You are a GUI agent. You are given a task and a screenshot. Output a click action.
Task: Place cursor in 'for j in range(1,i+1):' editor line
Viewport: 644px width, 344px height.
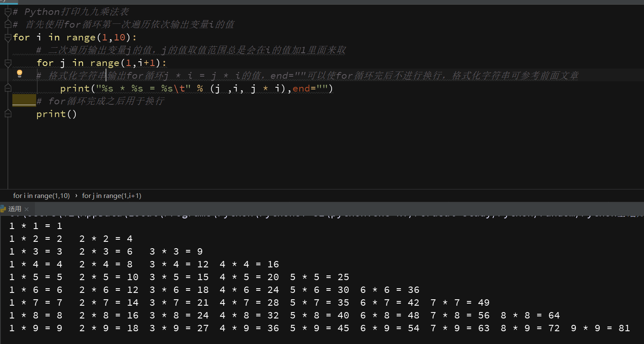point(102,63)
